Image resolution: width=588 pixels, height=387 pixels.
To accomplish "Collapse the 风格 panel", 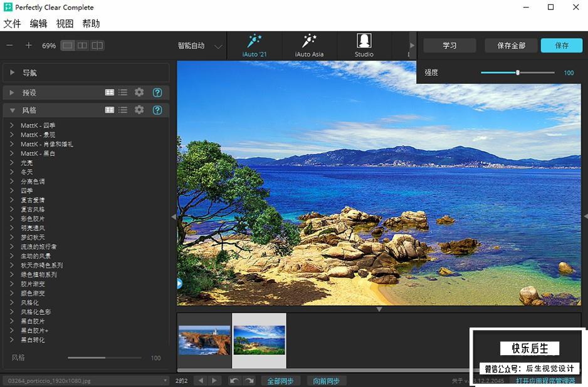I will pos(12,110).
